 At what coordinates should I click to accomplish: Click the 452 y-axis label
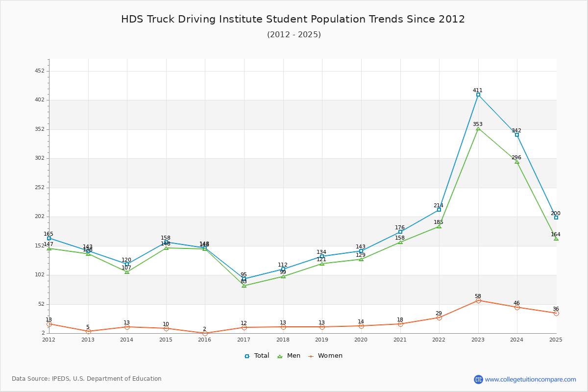pyautogui.click(x=40, y=71)
